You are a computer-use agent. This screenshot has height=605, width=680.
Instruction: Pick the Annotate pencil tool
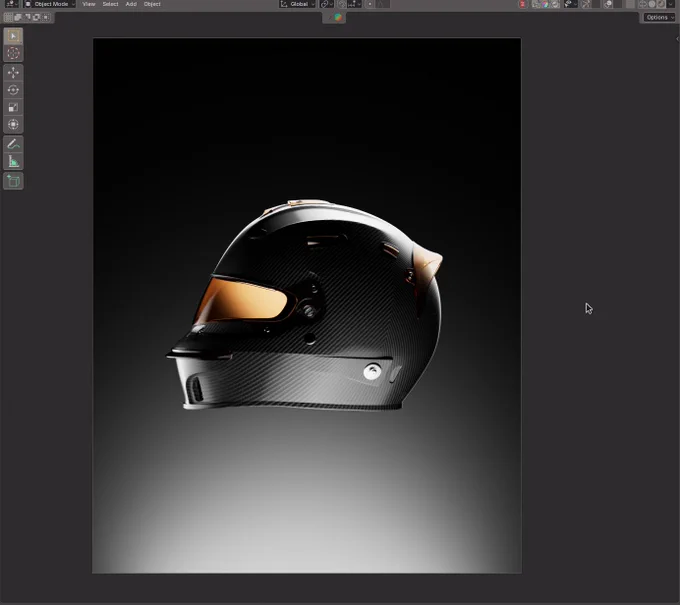[x=13, y=144]
